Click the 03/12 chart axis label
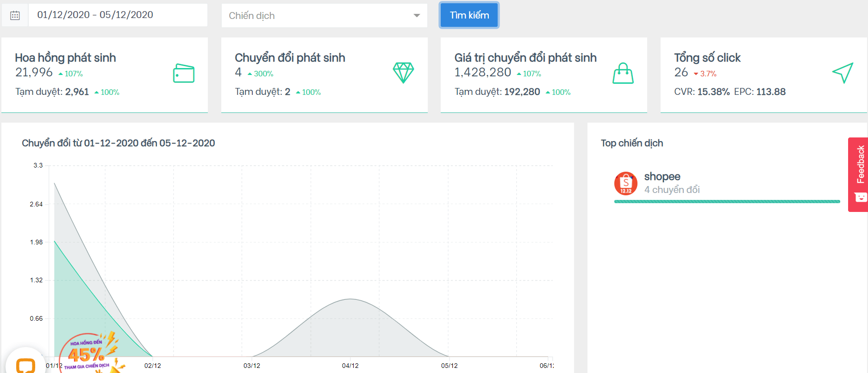The image size is (868, 373). point(252,366)
